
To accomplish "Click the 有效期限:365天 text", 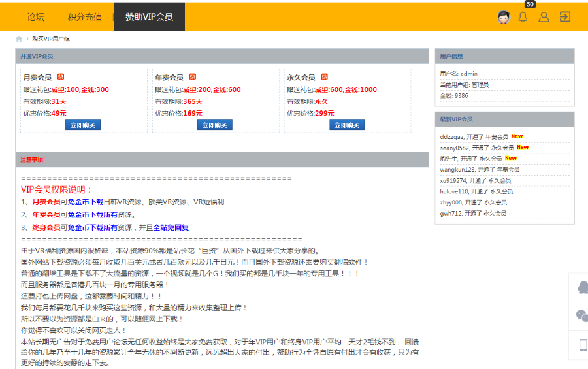I will coord(178,102).
